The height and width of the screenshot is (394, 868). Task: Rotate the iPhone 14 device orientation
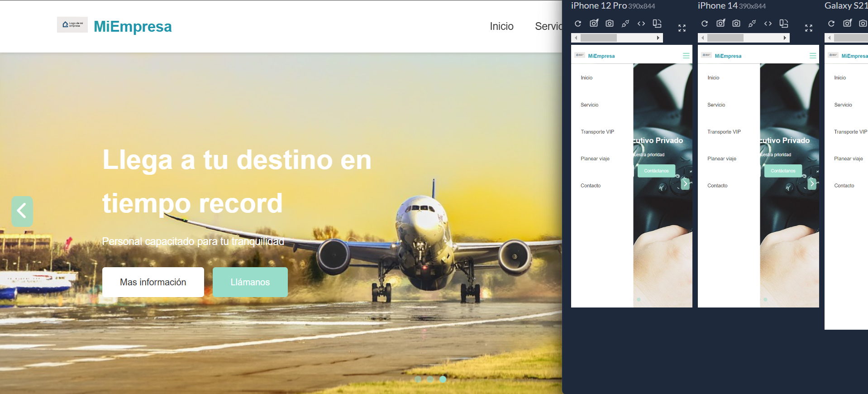coord(784,24)
